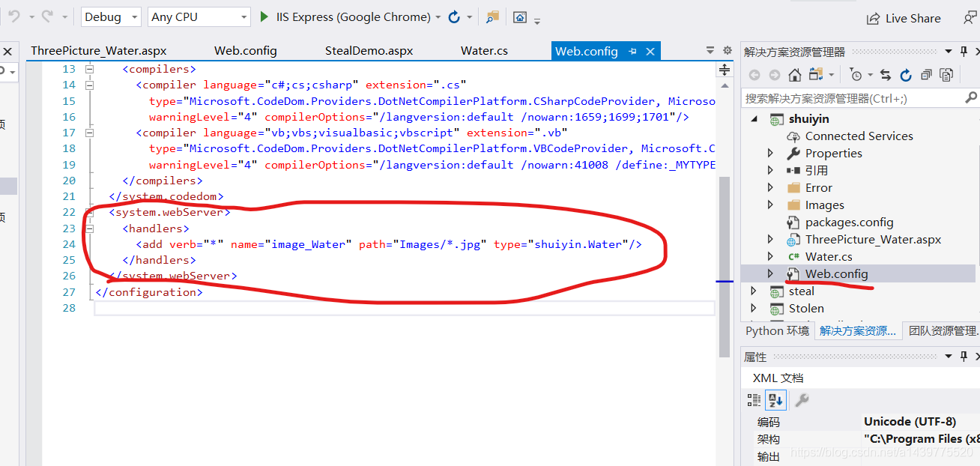Select Web.config in Solution Explorer tree
Screen dimensions: 980x466
(836, 273)
